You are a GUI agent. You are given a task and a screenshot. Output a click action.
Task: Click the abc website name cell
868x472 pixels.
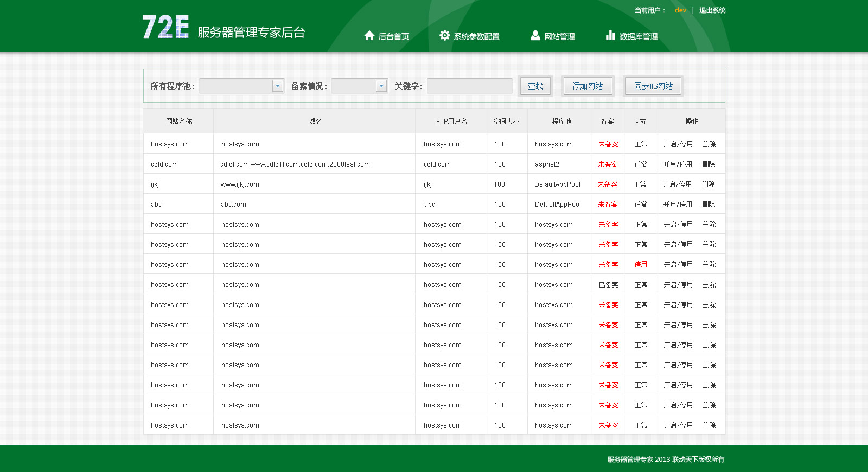[x=156, y=205]
